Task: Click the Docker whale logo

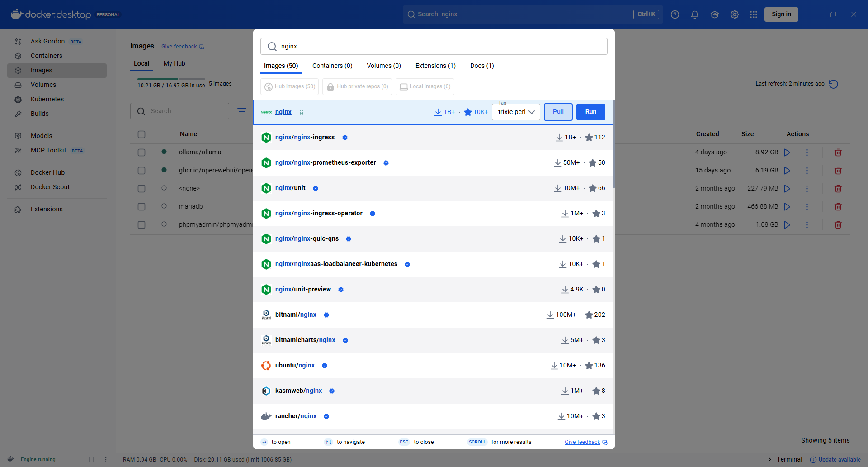Action: (17, 14)
